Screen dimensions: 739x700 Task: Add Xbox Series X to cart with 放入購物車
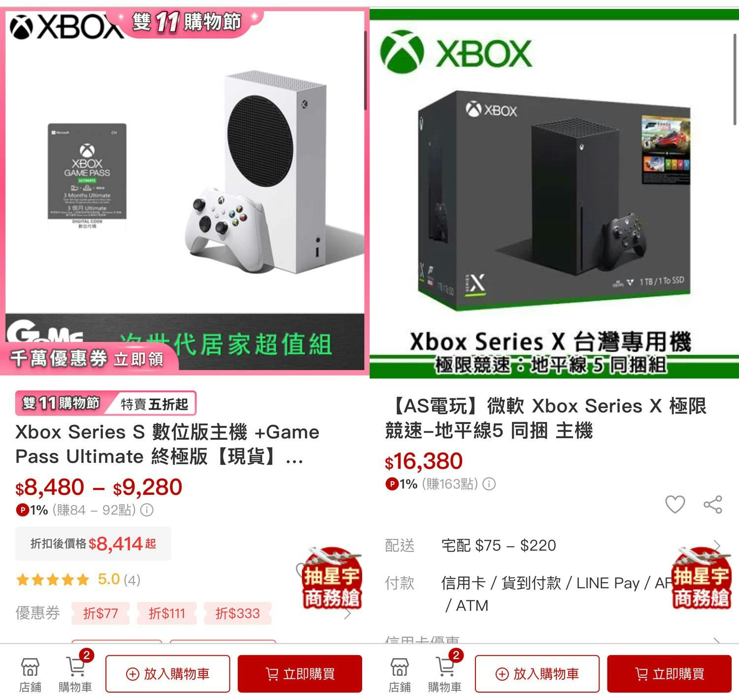(537, 673)
